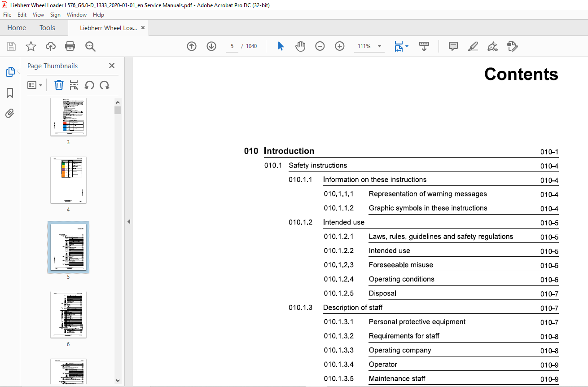588x387 pixels.
Task: Delete selected pages with the trash icon
Action: 59,85
